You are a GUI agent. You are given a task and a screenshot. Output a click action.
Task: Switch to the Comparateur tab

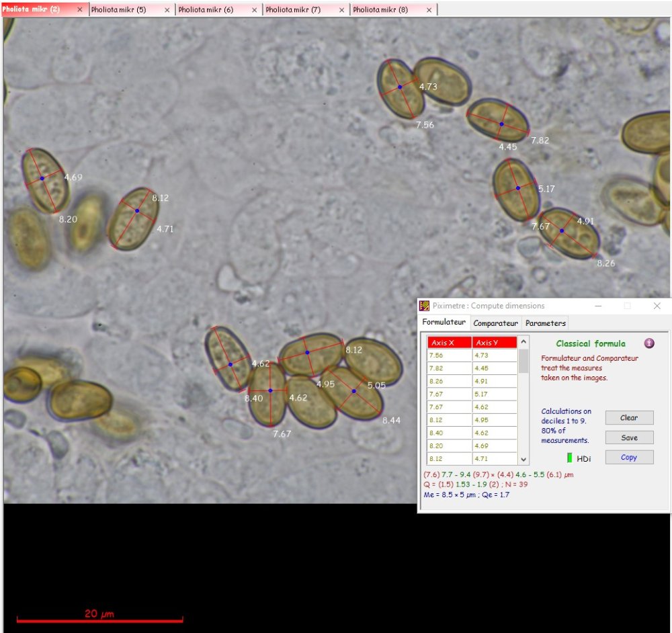(x=495, y=323)
